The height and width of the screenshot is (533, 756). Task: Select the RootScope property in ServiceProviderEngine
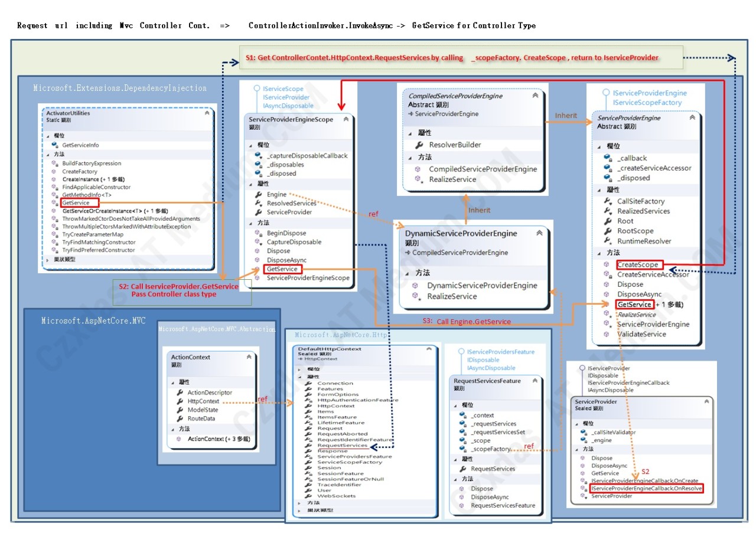click(x=635, y=231)
